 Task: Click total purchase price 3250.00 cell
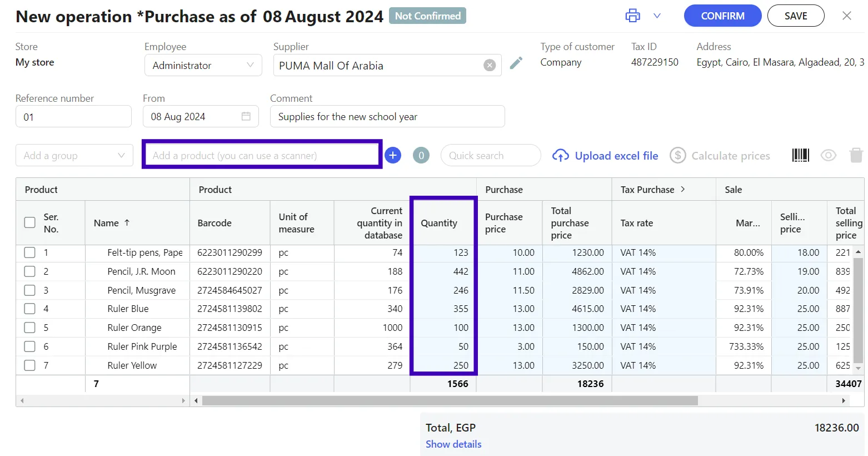click(x=577, y=365)
